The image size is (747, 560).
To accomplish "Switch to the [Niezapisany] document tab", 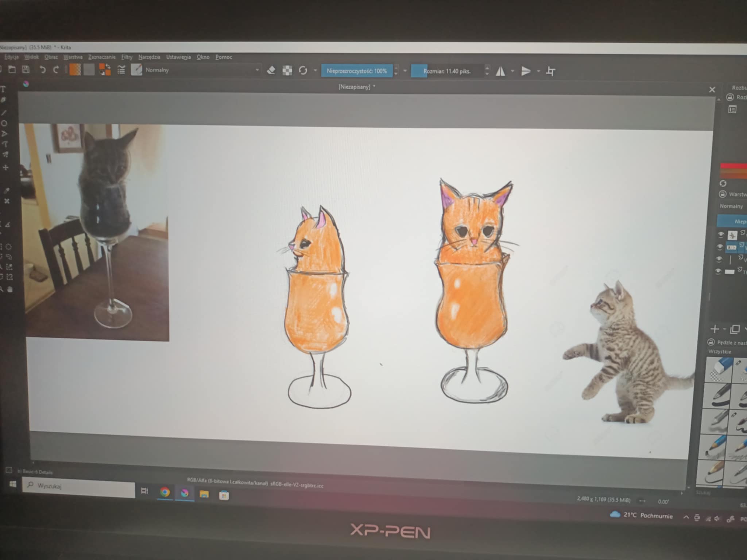I will [x=357, y=87].
